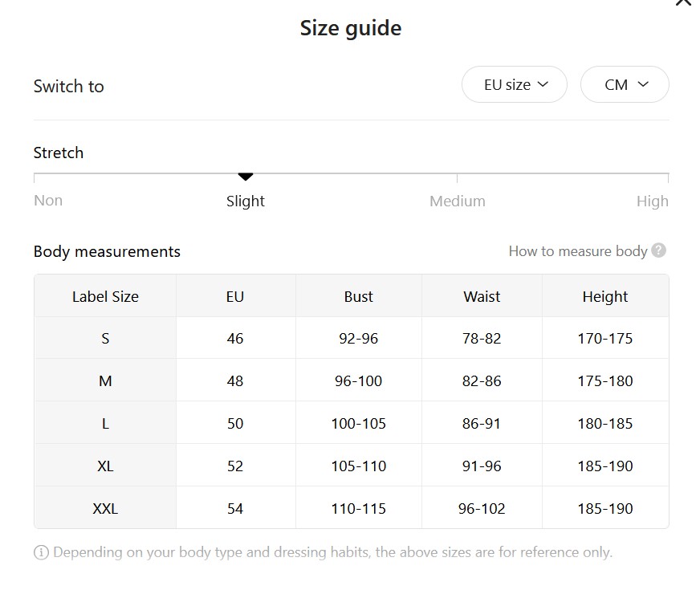Select the XL label size row

(105, 466)
